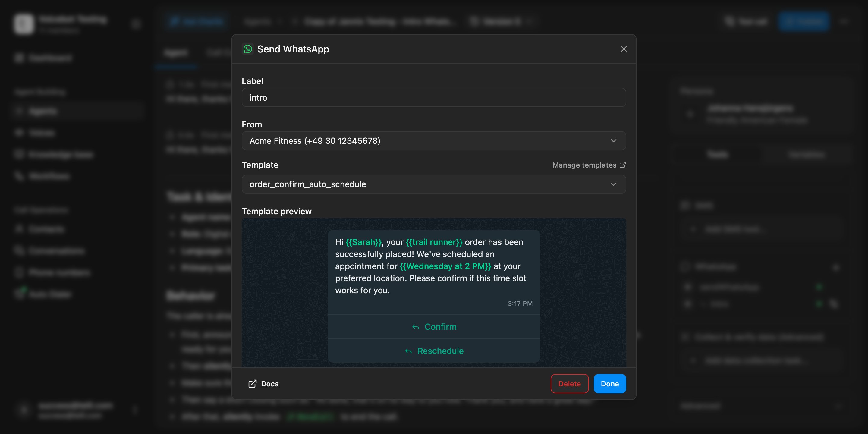Click the Template preview heading
The height and width of the screenshot is (434, 868).
pyautogui.click(x=277, y=211)
